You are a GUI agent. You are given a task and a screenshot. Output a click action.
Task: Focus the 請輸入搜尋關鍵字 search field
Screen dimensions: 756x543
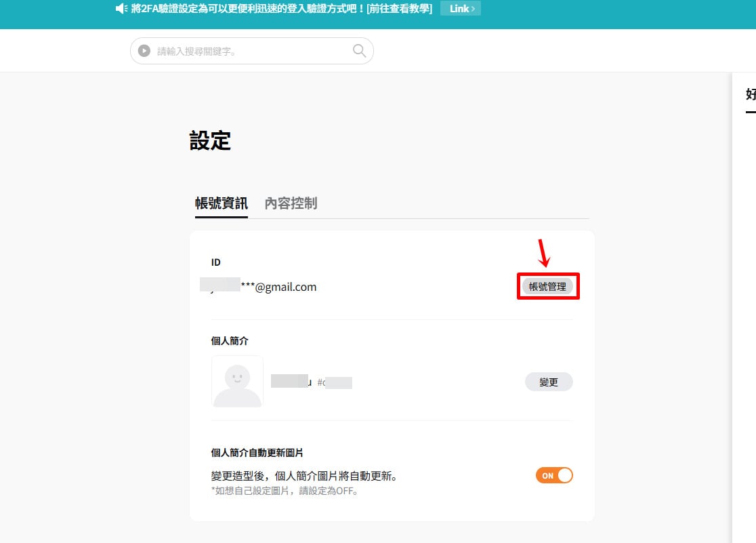[252, 51]
